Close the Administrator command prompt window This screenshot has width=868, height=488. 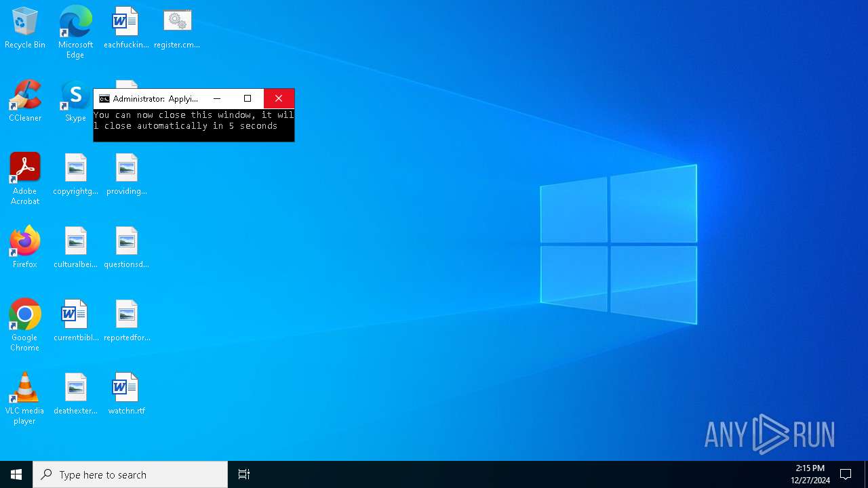click(x=279, y=99)
